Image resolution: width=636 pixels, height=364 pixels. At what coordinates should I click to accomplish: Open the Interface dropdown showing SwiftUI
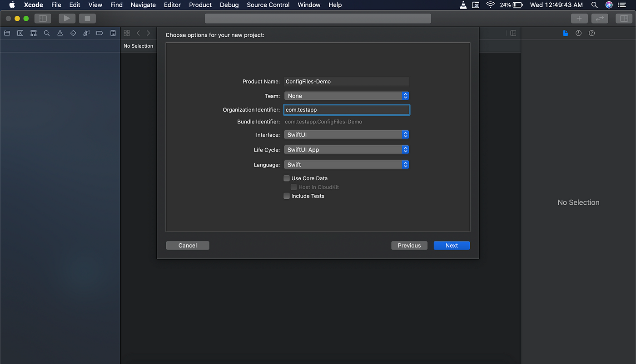[x=347, y=135]
